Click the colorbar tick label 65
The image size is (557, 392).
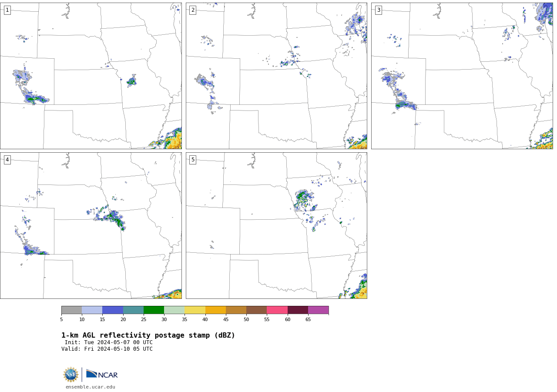308,320
